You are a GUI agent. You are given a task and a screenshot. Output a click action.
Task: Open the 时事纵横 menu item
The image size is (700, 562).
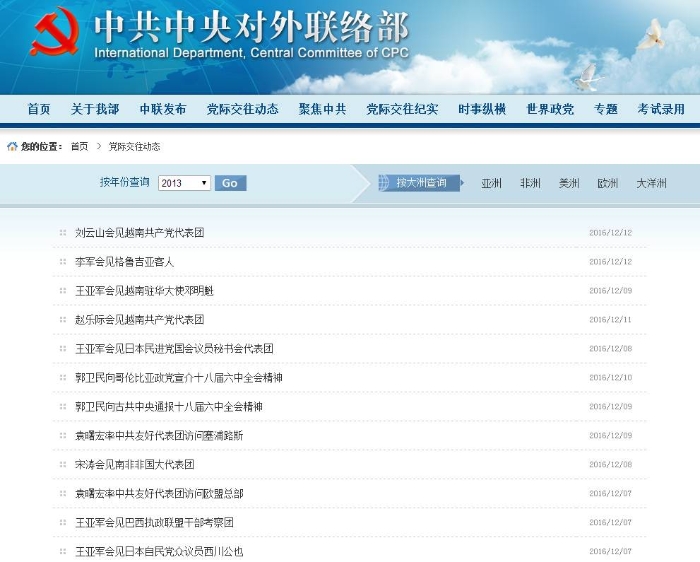tap(482, 109)
